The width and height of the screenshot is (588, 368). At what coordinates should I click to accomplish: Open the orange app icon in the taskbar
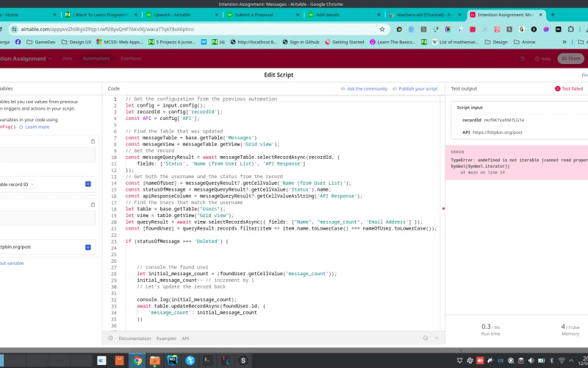tap(119, 361)
